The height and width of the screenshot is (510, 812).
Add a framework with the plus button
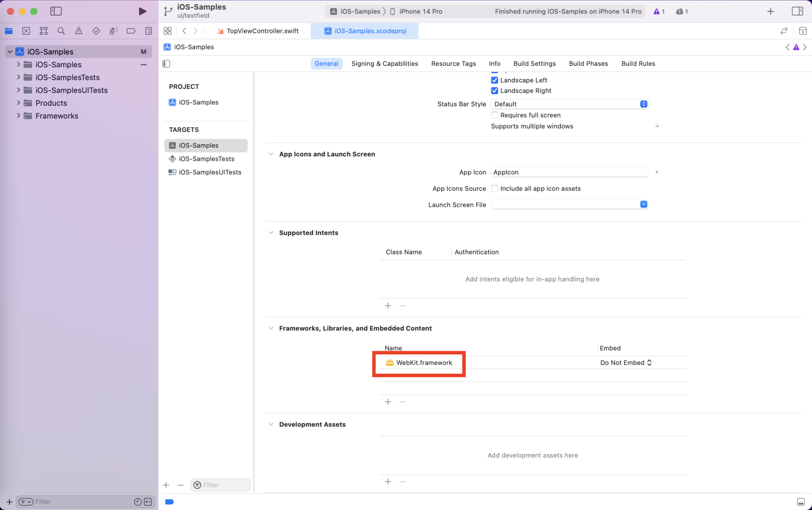tap(387, 401)
